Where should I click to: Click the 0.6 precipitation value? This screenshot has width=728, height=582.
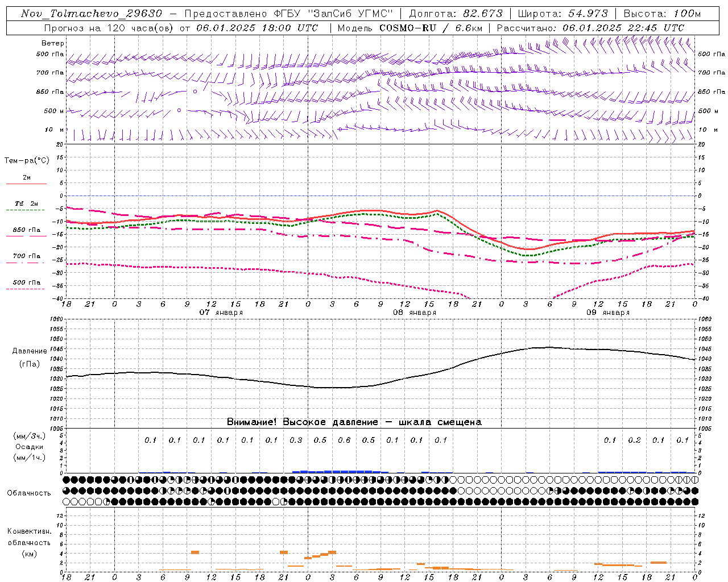point(344,440)
